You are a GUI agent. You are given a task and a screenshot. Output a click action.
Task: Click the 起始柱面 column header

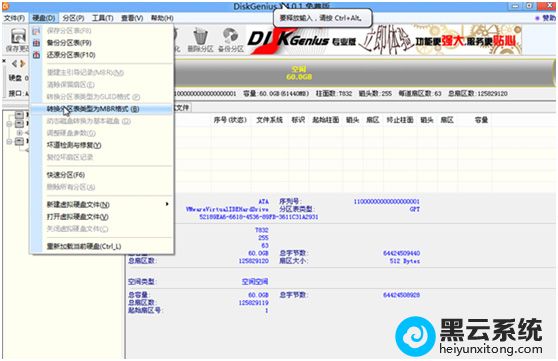tap(326, 120)
